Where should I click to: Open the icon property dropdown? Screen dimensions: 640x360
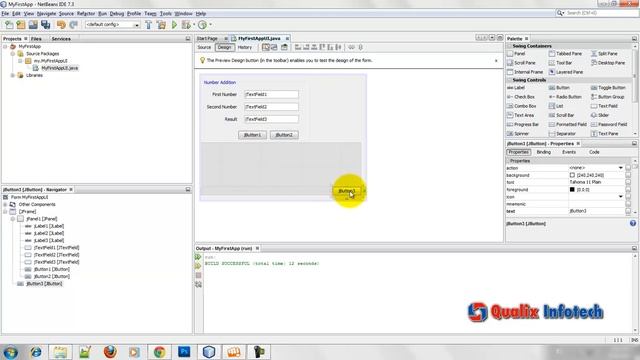point(620,197)
